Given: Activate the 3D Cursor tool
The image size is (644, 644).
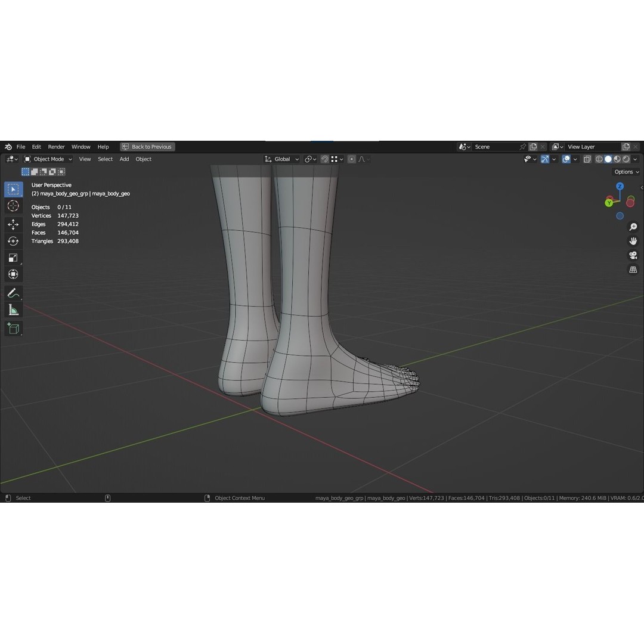Looking at the screenshot, I should pyautogui.click(x=13, y=206).
